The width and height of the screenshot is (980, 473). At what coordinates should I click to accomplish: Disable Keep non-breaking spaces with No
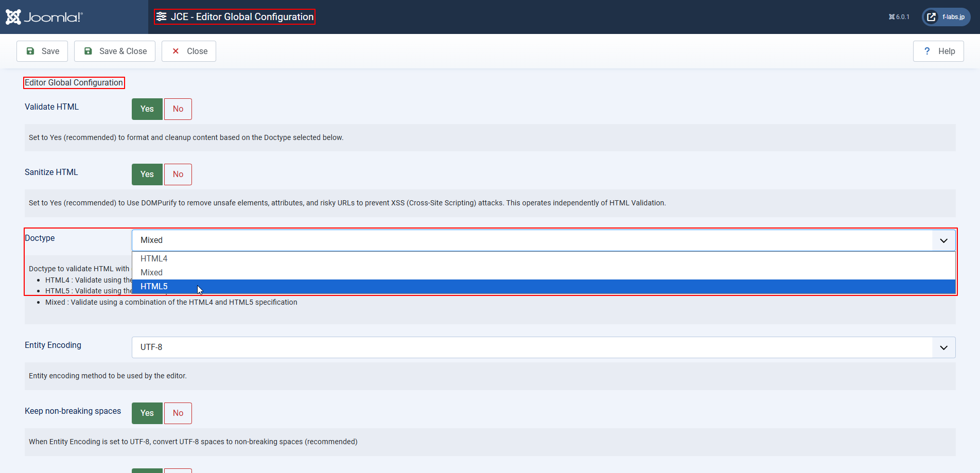click(x=178, y=413)
